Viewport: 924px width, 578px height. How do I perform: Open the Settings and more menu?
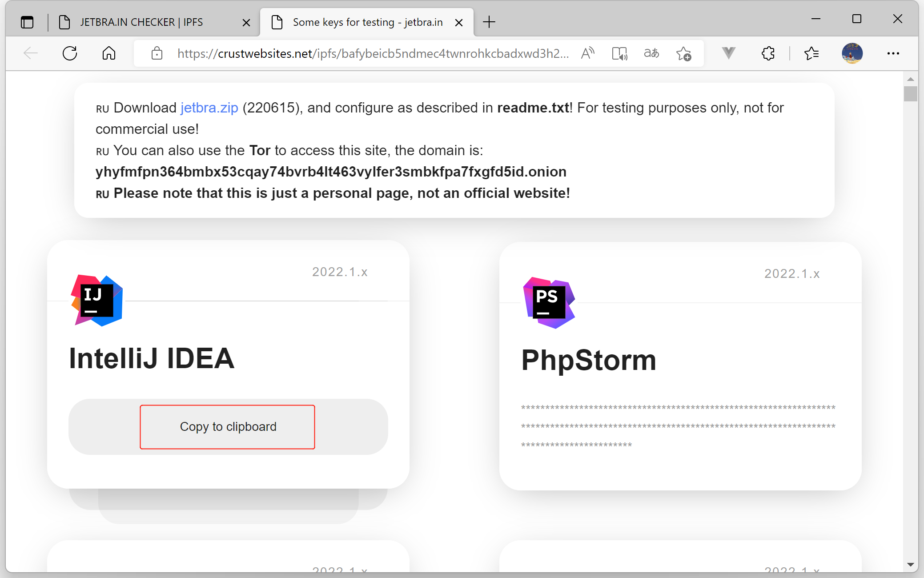pos(893,53)
